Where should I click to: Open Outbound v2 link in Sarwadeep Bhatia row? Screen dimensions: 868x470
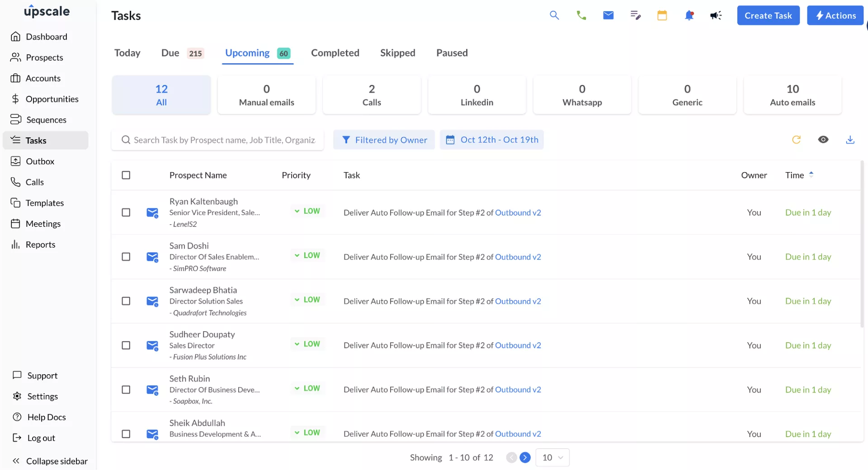518,301
